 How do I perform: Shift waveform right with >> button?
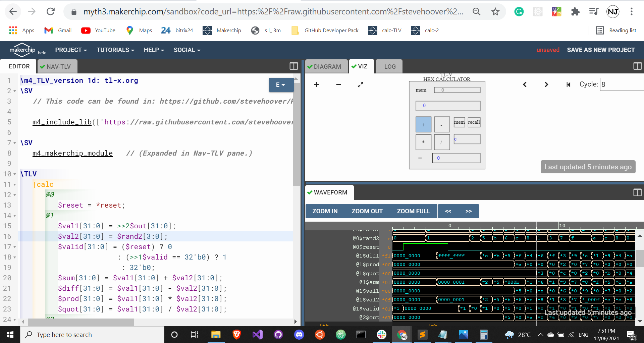[469, 211]
